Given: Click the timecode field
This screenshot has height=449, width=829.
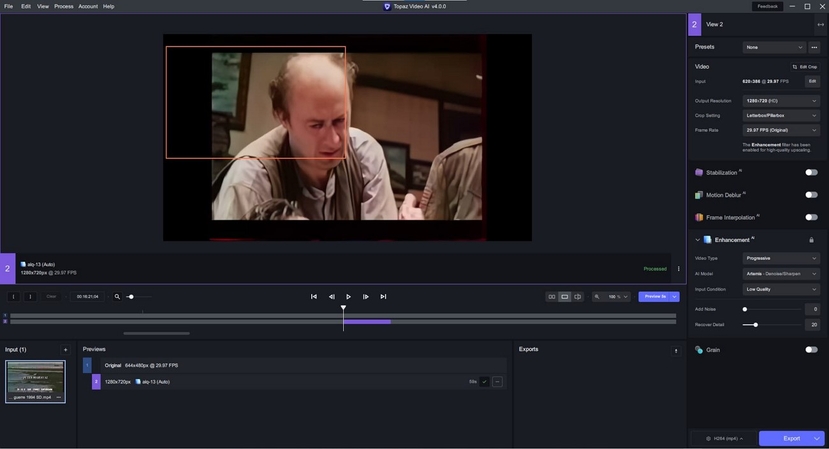Looking at the screenshot, I should (87, 297).
